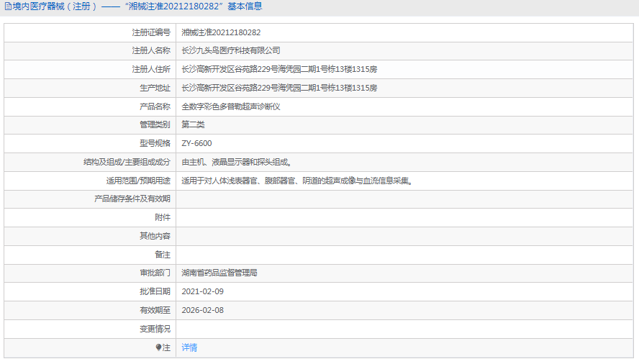Click the lightbulb icon next to 注
The width and height of the screenshot is (639, 364).
[x=158, y=347]
